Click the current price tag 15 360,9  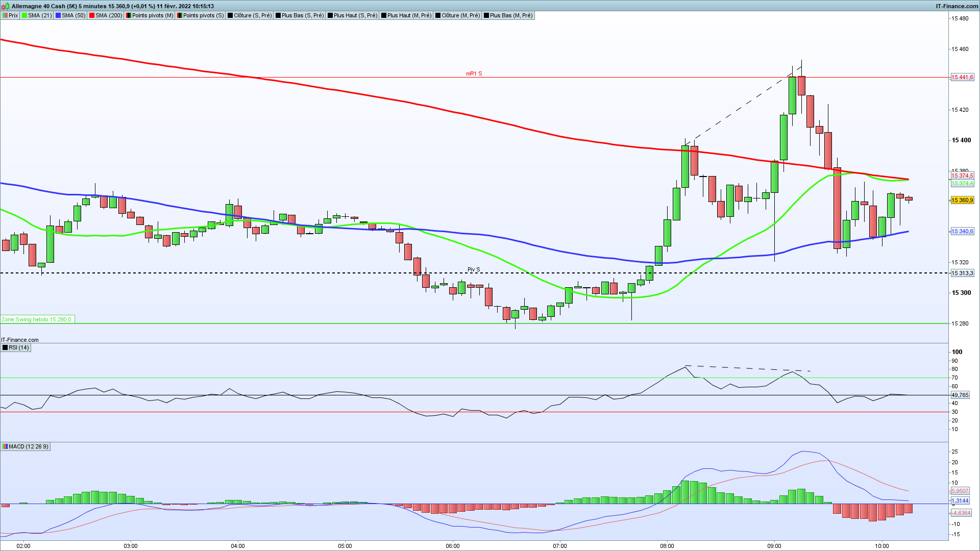(x=962, y=200)
